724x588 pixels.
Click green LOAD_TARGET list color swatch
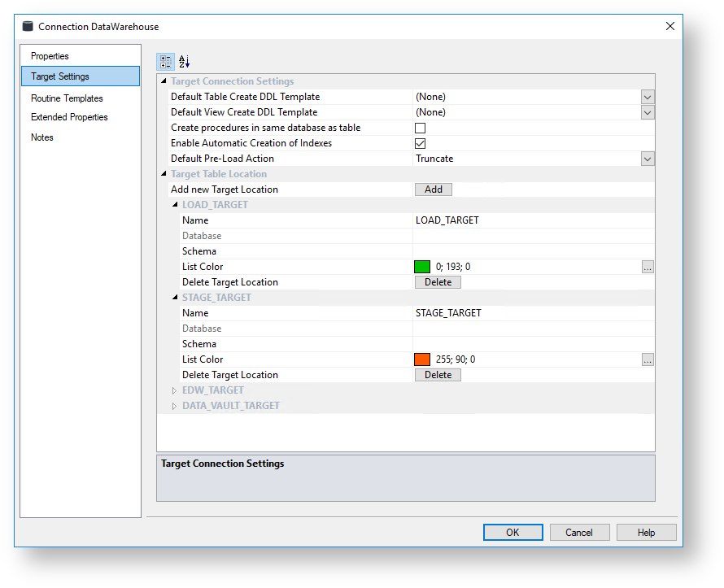point(422,267)
